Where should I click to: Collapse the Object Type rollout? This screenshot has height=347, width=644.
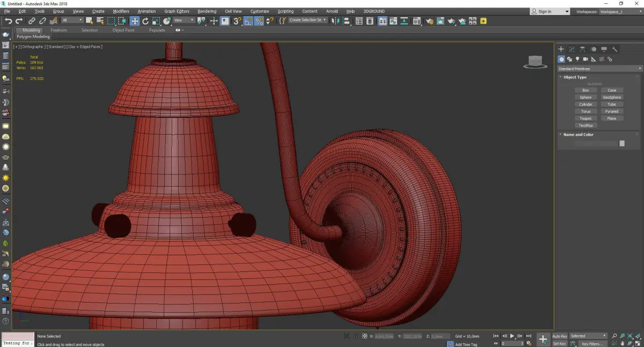coord(575,77)
